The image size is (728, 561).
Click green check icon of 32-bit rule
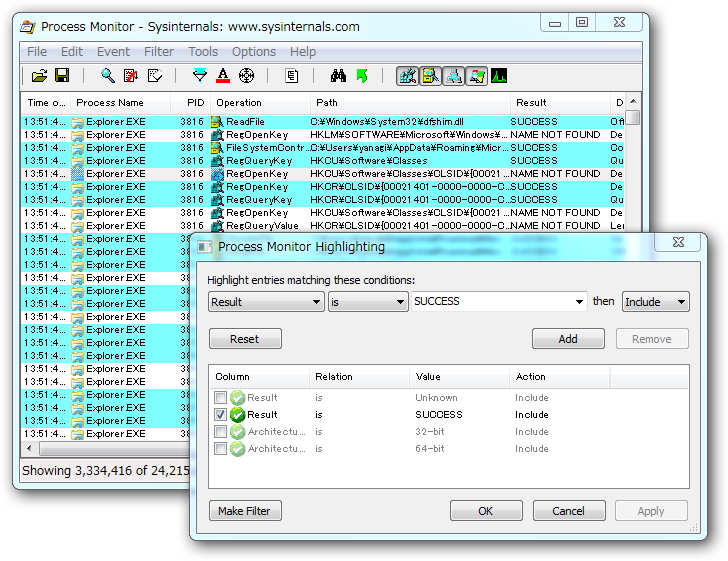pyautogui.click(x=237, y=431)
